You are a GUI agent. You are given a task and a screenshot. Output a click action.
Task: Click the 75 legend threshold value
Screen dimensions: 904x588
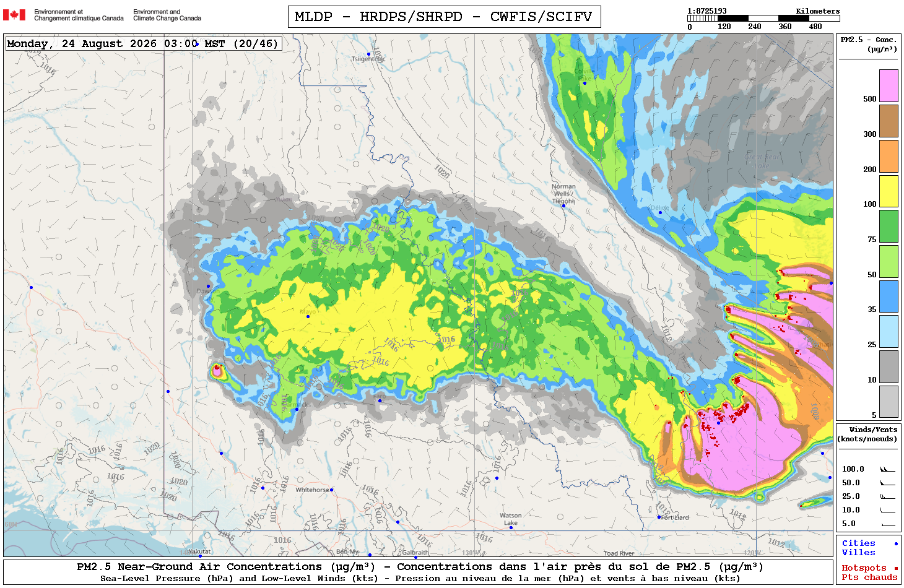[872, 240]
